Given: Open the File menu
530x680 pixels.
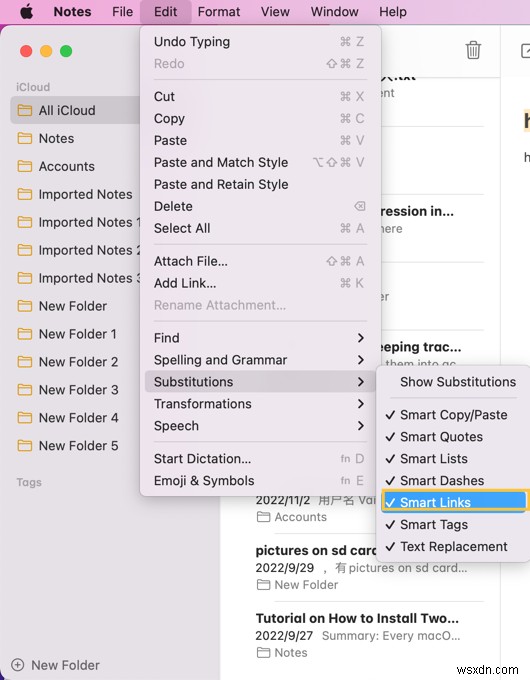Looking at the screenshot, I should point(122,12).
